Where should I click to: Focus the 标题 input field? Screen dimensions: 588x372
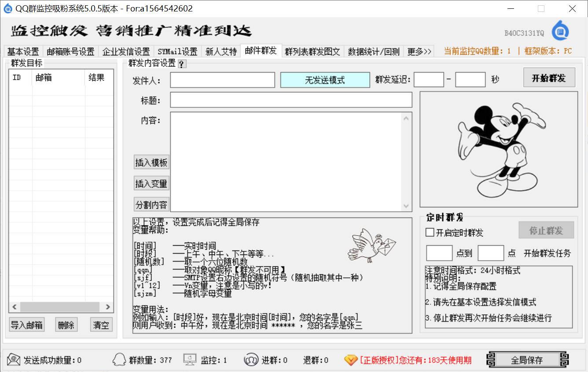291,100
